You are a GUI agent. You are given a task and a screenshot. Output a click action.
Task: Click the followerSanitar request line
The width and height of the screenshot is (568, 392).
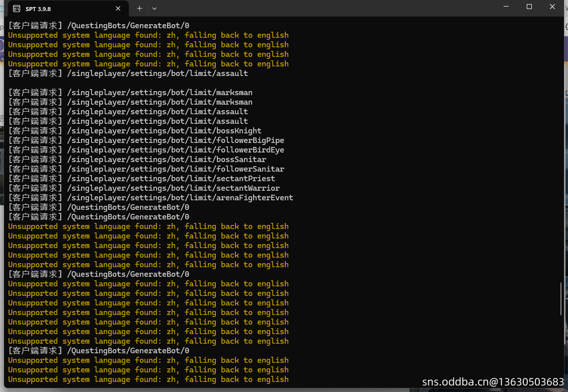146,169
